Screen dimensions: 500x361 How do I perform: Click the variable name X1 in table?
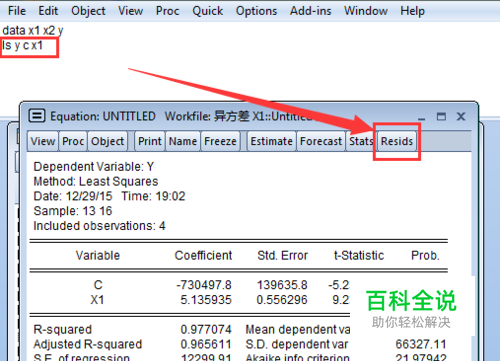[x=97, y=300]
